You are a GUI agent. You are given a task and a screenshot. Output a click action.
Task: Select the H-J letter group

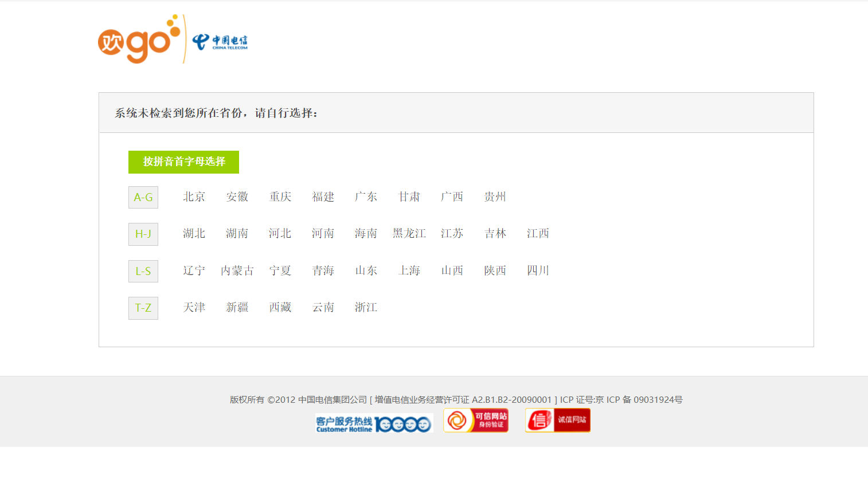[x=143, y=234]
